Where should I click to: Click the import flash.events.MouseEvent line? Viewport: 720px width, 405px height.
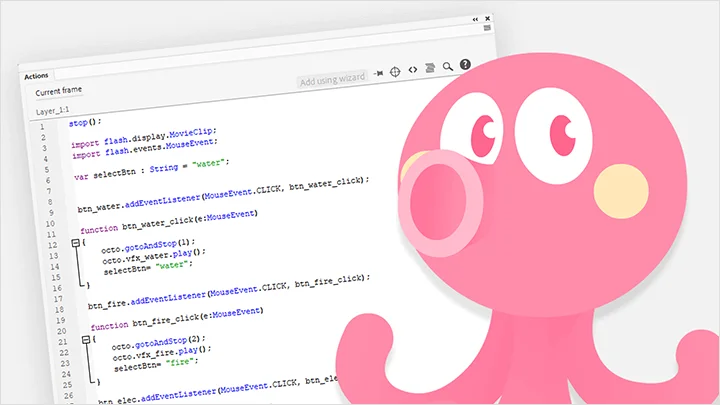(x=145, y=148)
